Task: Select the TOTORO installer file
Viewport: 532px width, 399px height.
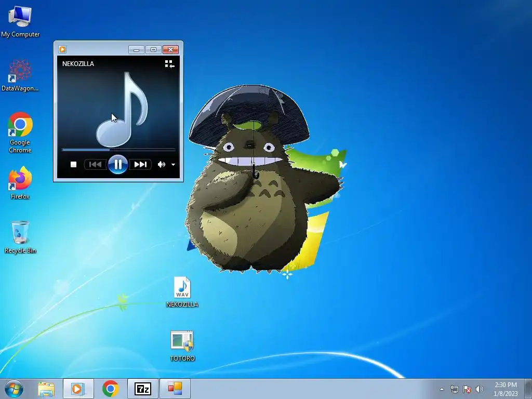Action: coord(182,346)
